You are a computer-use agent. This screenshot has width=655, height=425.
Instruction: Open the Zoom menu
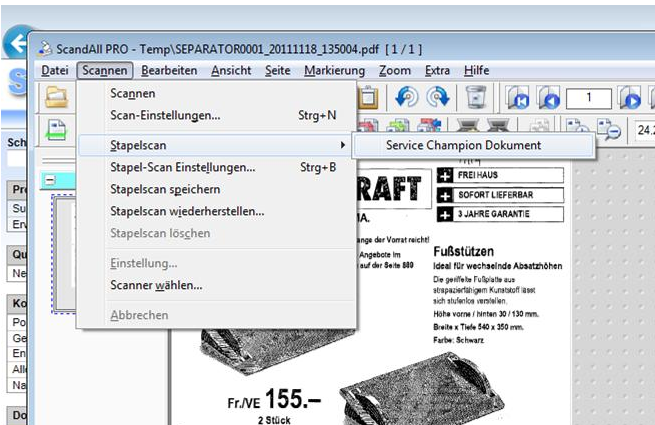[x=395, y=71]
